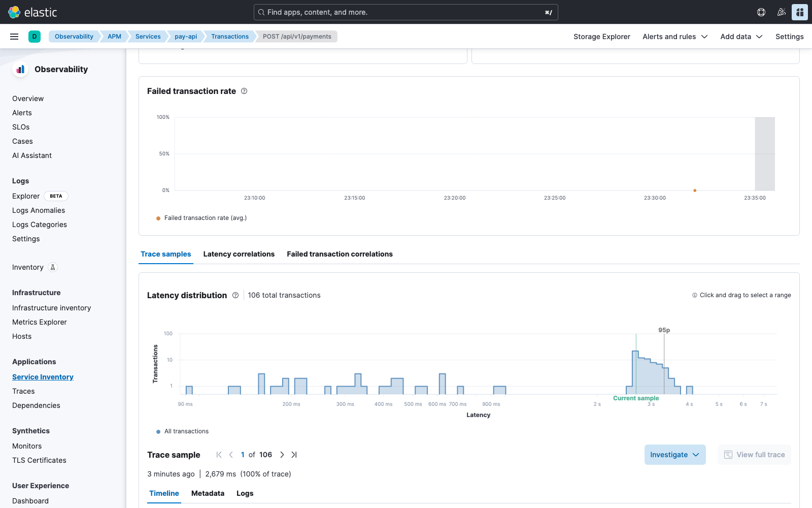Switch to Latency correlations tab

pyautogui.click(x=239, y=254)
